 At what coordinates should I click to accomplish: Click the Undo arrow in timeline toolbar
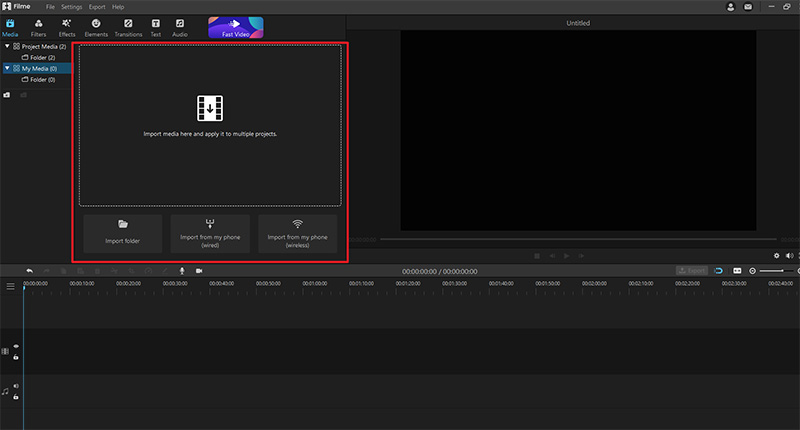click(30, 271)
